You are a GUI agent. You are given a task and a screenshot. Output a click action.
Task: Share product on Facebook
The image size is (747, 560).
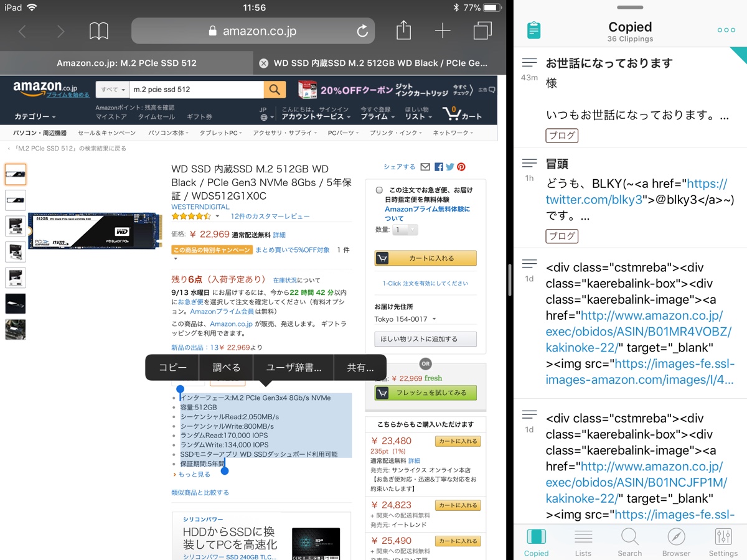(x=439, y=167)
